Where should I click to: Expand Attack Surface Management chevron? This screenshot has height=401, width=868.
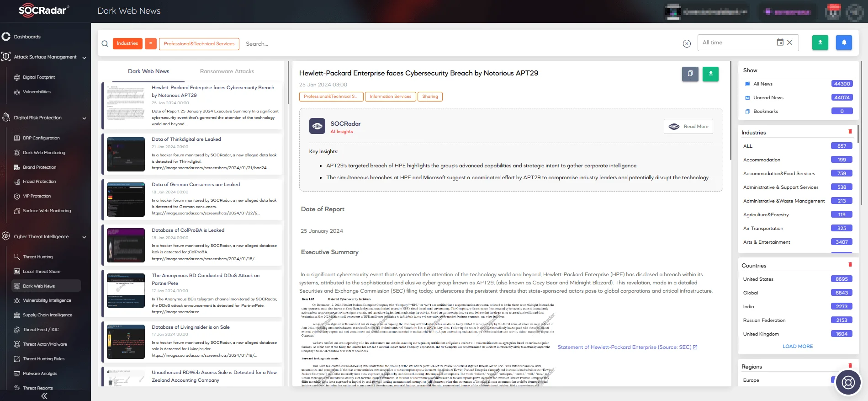coord(84,58)
